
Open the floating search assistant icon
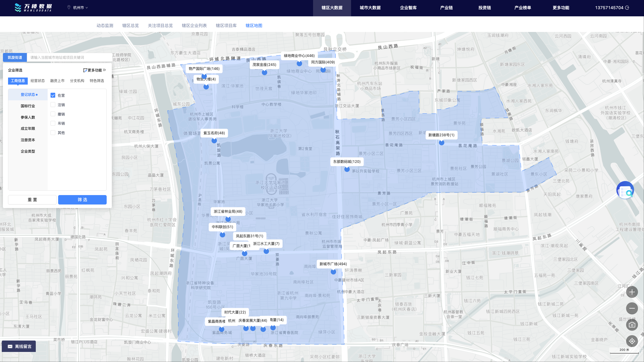625,190
